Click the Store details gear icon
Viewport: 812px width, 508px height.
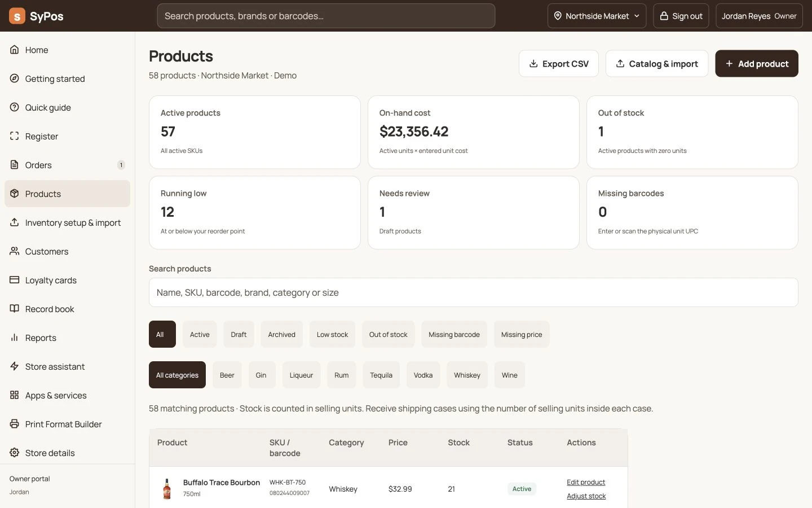click(15, 453)
